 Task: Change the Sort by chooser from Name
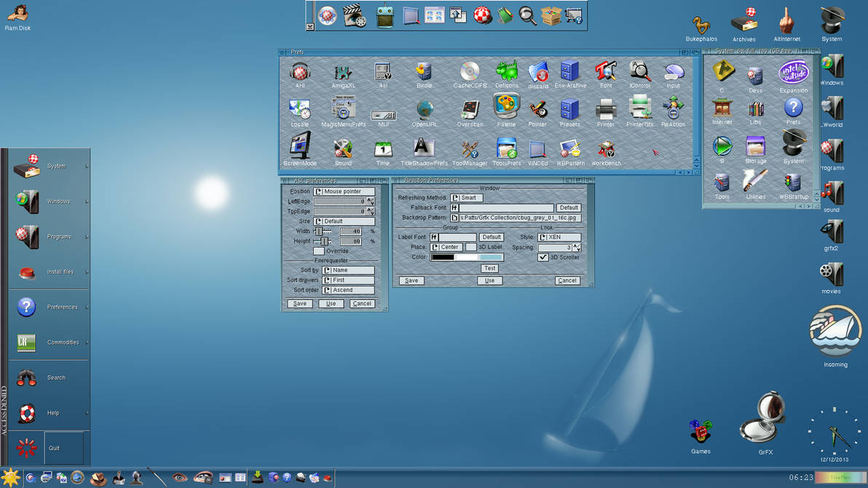(x=348, y=270)
